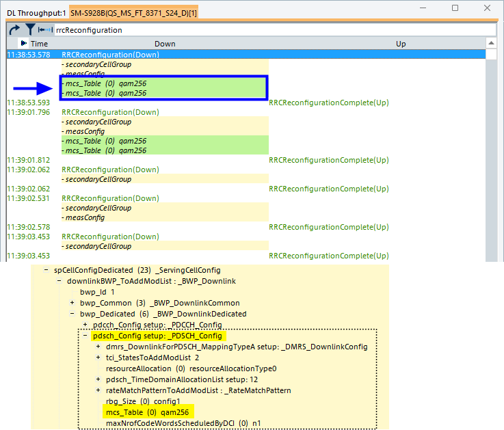The image size is (504, 430).
Task: Click the fit-width arrows icon beside filter
Action: click(45, 30)
